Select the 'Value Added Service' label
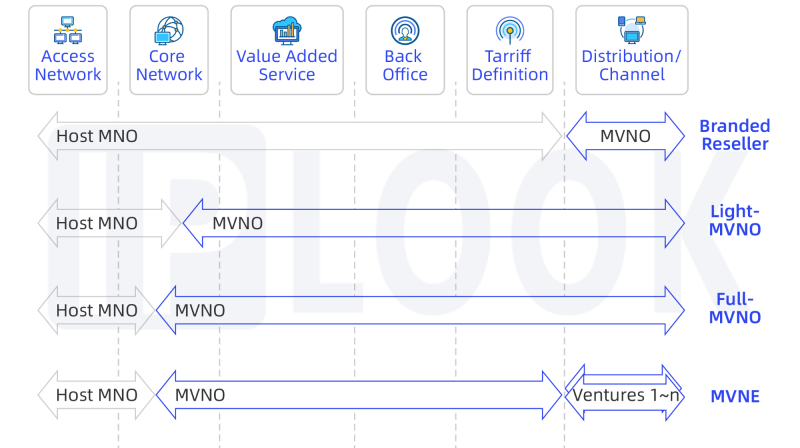 (287, 65)
